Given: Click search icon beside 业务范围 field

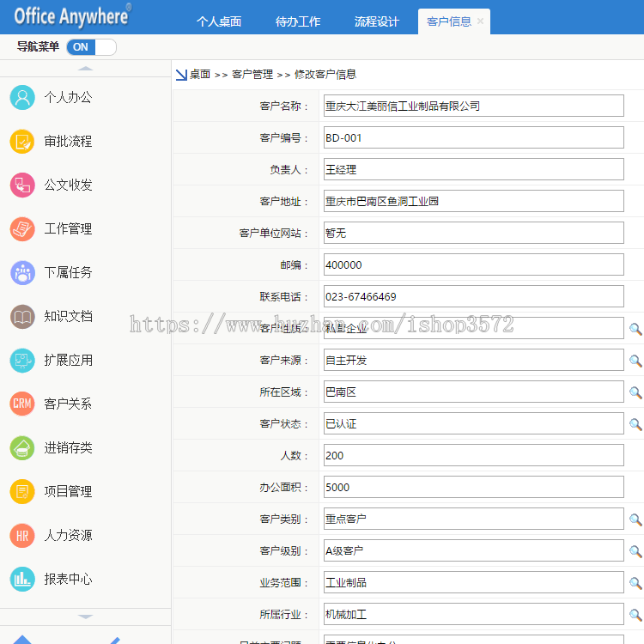Looking at the screenshot, I should point(635,583).
